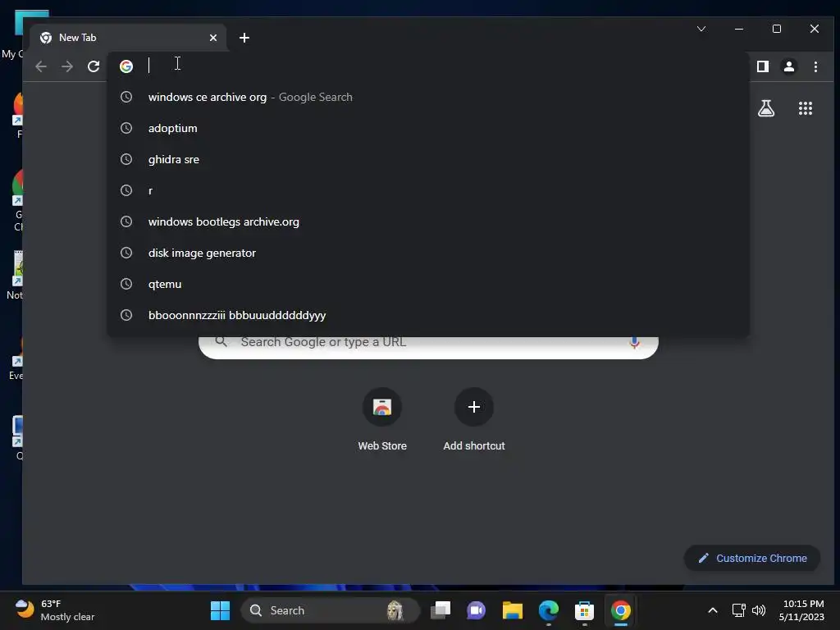Open Microsoft Store from taskbar

[x=584, y=610]
